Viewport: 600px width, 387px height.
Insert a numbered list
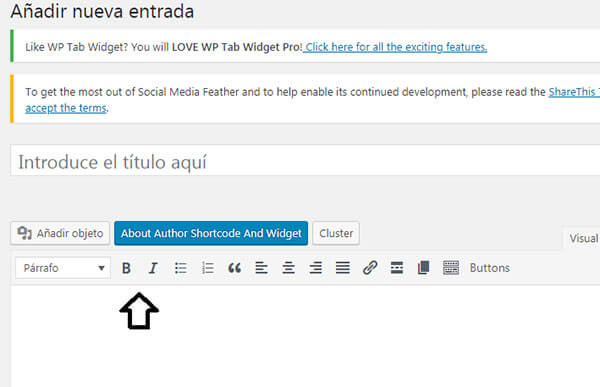[207, 268]
